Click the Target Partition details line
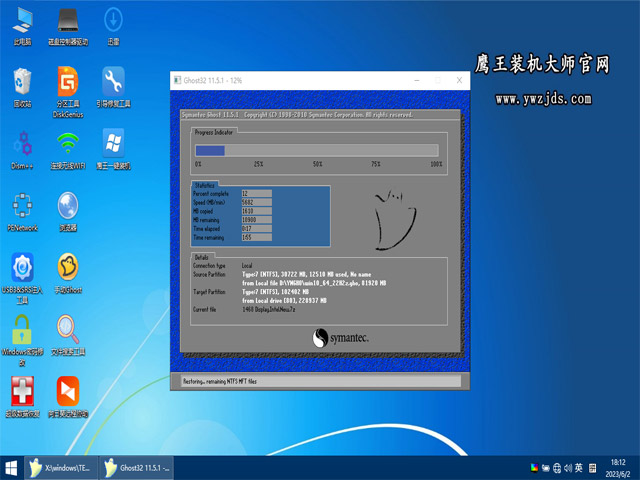 (x=276, y=292)
